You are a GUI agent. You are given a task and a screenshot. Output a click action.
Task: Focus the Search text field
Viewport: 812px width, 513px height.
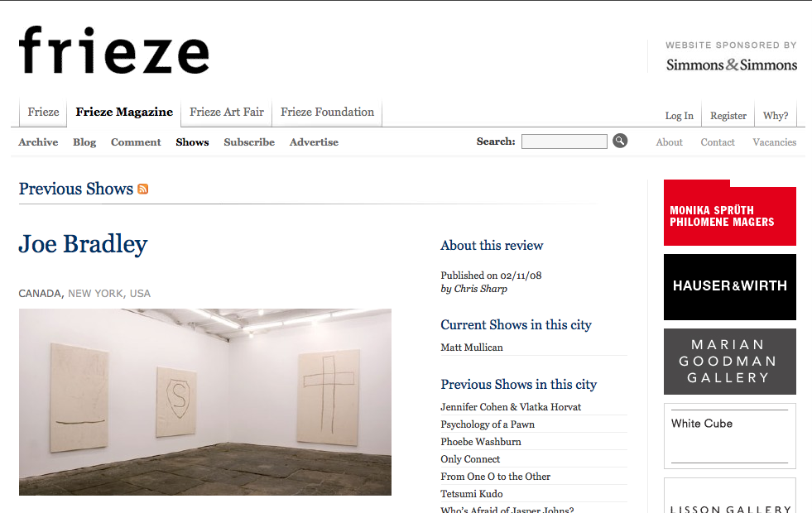click(x=564, y=141)
